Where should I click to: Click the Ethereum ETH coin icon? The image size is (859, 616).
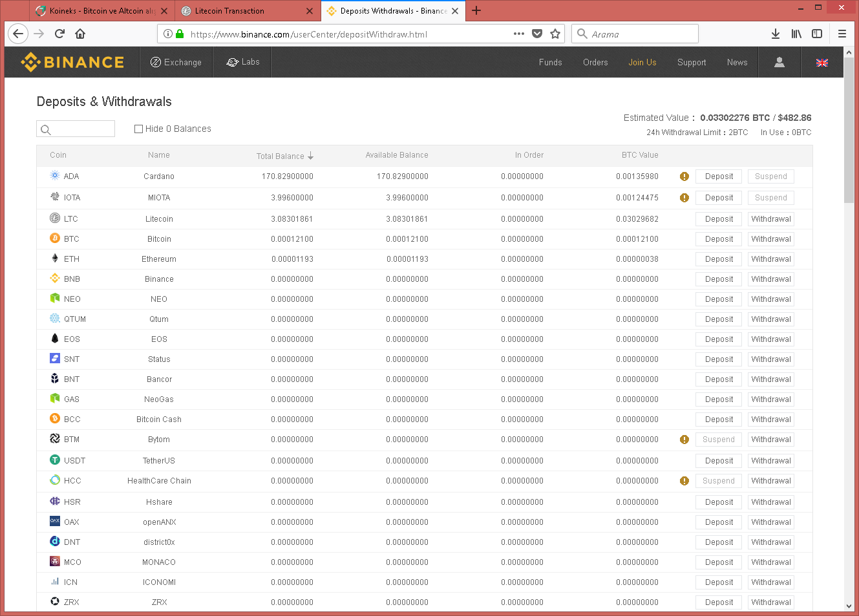pos(55,259)
